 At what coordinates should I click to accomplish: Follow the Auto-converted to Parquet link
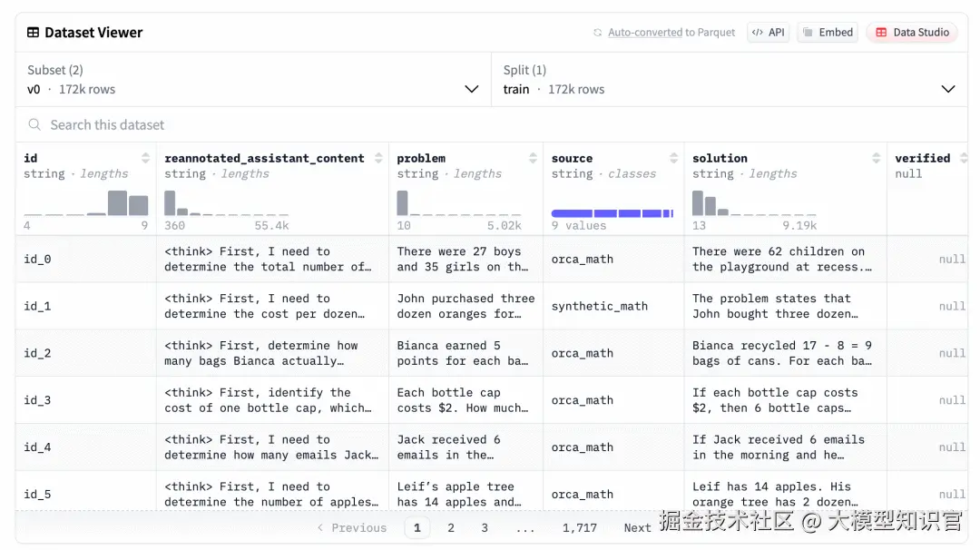(x=671, y=33)
